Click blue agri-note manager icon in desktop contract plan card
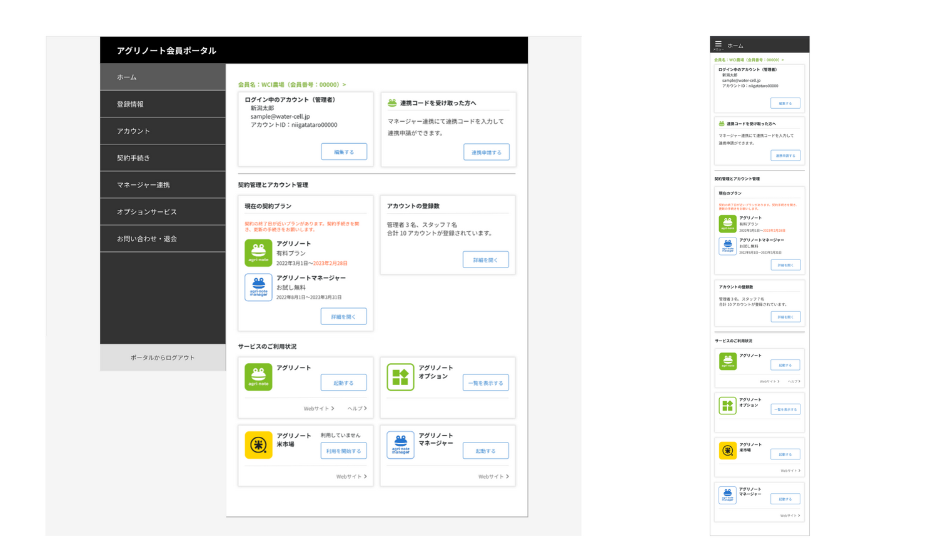The height and width of the screenshot is (560, 938). (258, 287)
